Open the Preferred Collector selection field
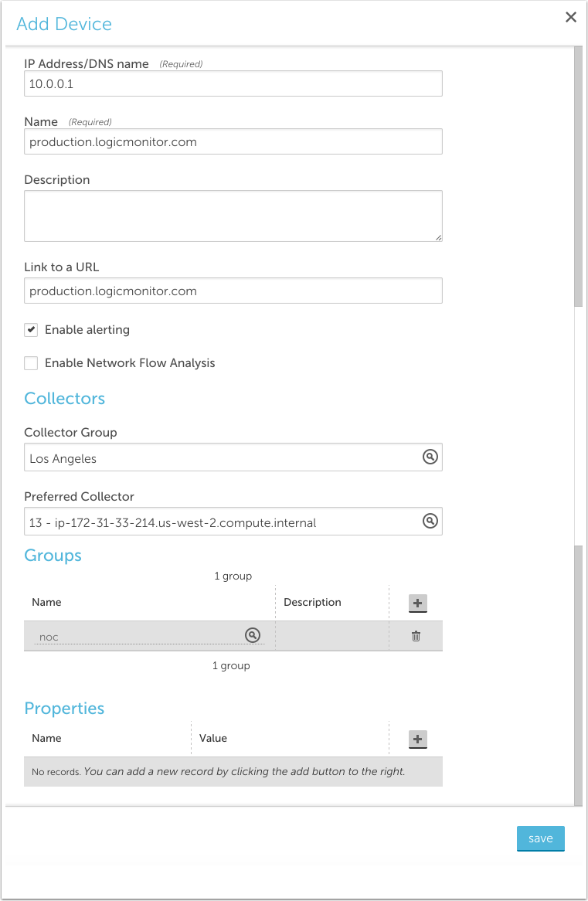This screenshot has height=901, width=588. pyautogui.click(x=223, y=522)
